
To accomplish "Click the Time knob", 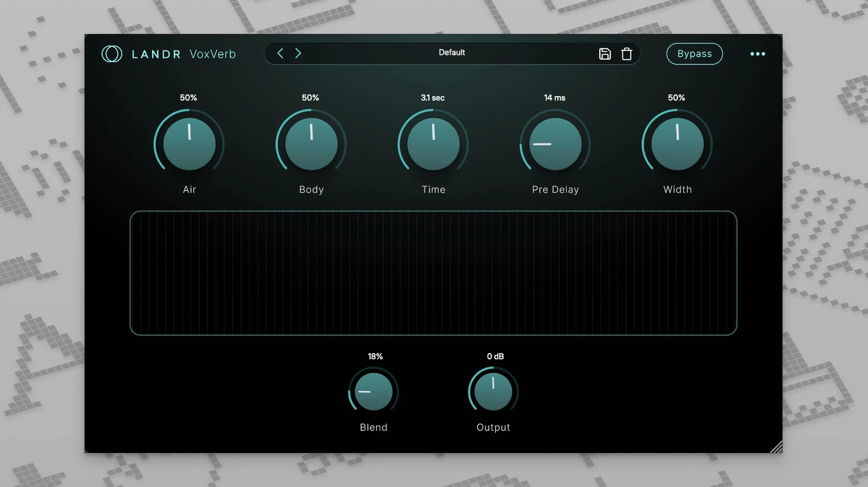I will [x=433, y=144].
